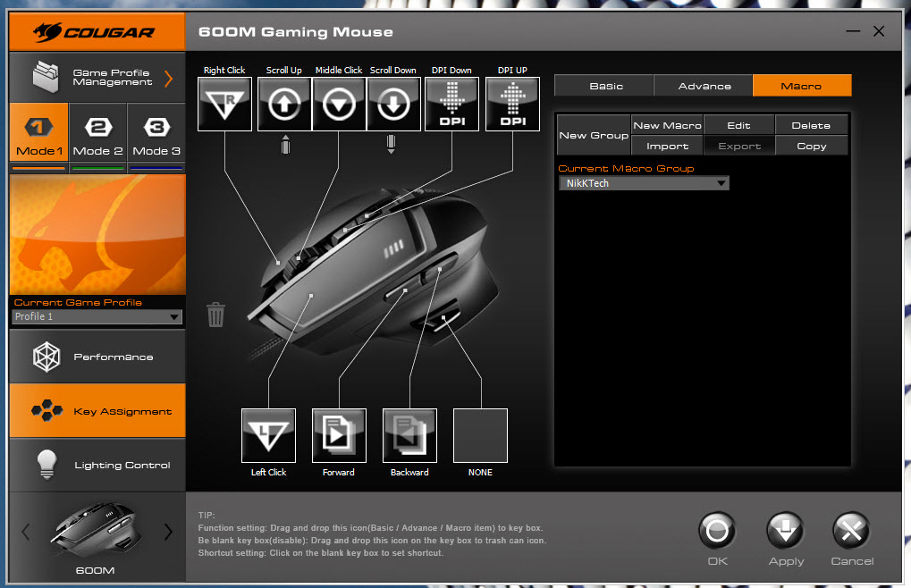Select the Middle Click key box
This screenshot has height=588, width=911.
339,104
